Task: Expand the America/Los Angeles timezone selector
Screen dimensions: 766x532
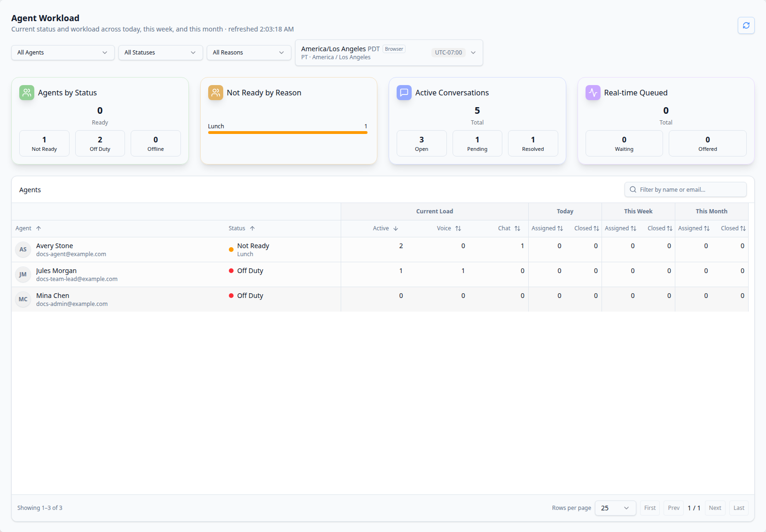Action: 389,53
